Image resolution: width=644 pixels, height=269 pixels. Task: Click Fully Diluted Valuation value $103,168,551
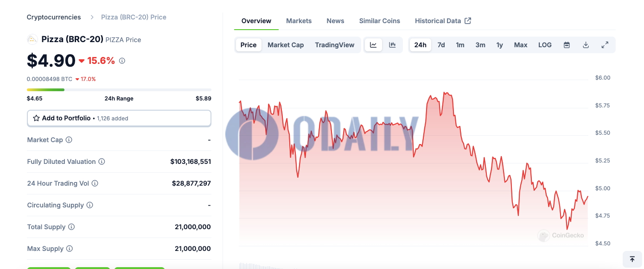tap(191, 162)
